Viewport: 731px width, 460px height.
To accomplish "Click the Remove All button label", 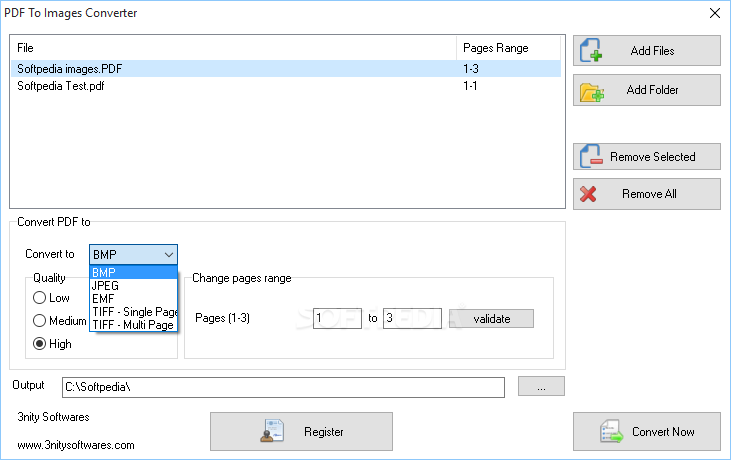I will coord(649,194).
